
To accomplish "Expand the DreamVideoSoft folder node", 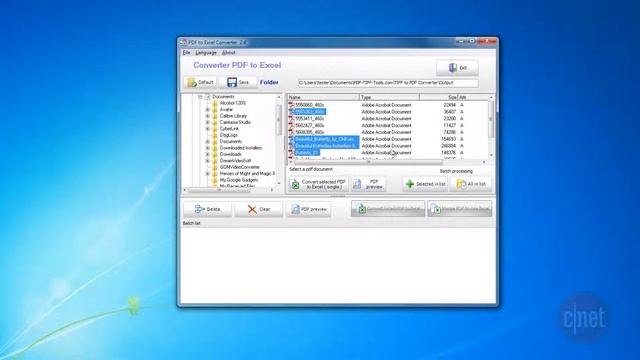I will [207, 161].
